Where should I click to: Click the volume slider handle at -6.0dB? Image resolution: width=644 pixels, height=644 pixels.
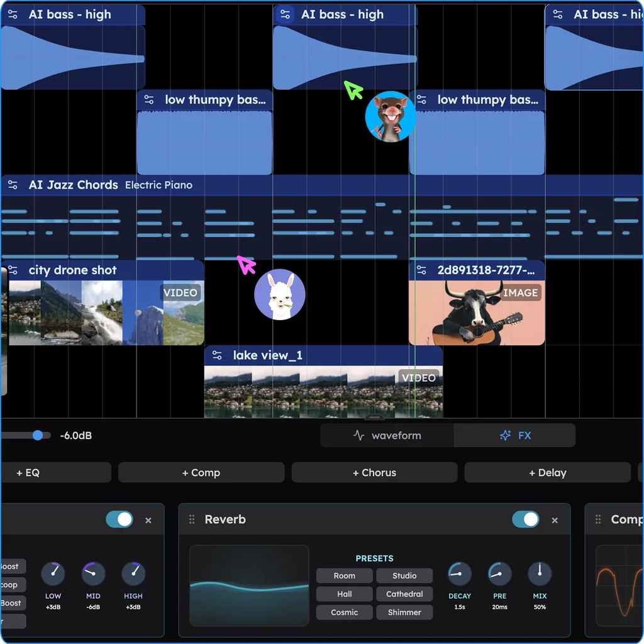pos(38,435)
